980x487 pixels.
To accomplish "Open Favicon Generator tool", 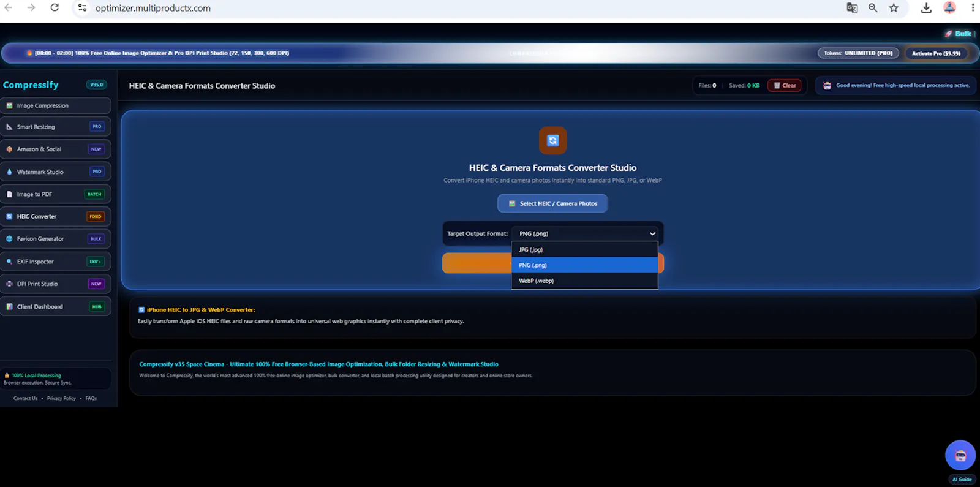I will pos(56,239).
